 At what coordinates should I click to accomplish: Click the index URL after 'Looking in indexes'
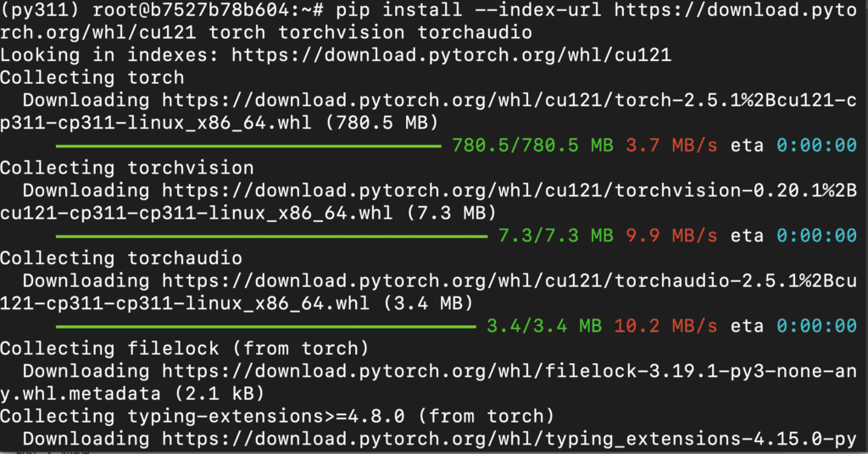click(x=451, y=56)
